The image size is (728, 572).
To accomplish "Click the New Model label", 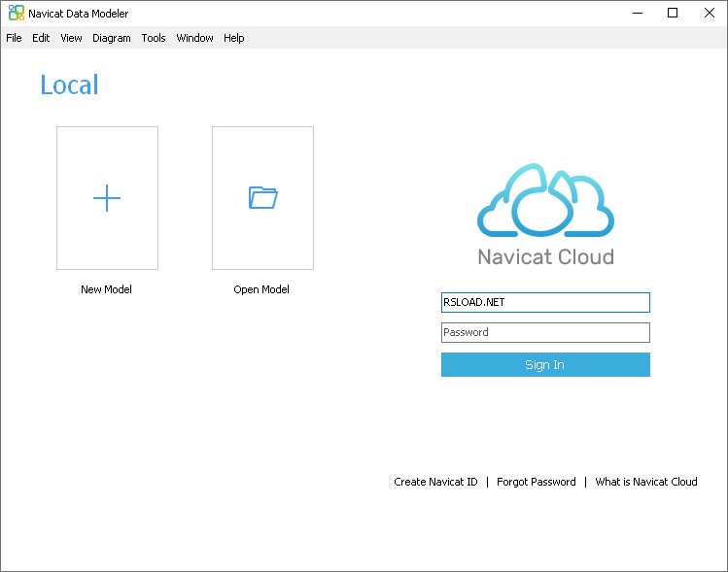I will pyautogui.click(x=106, y=289).
